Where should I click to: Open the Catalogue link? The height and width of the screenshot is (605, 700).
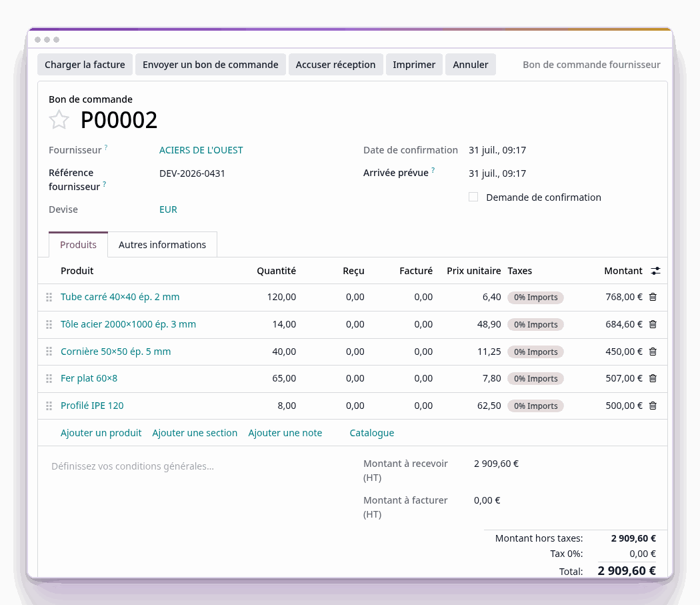pos(372,433)
